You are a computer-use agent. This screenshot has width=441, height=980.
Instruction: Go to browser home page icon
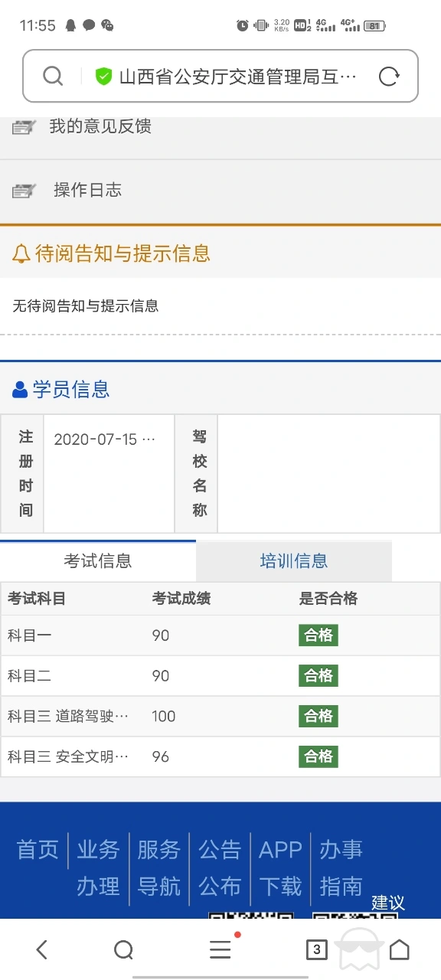coord(399,950)
